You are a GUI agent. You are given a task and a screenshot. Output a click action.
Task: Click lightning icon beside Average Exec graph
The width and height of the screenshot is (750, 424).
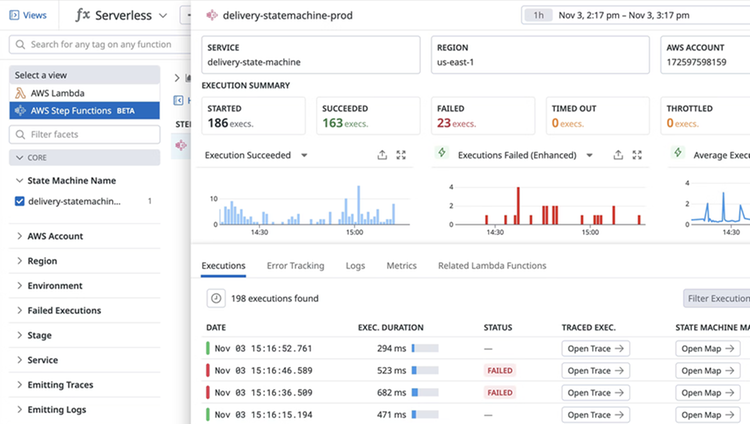[x=678, y=153]
